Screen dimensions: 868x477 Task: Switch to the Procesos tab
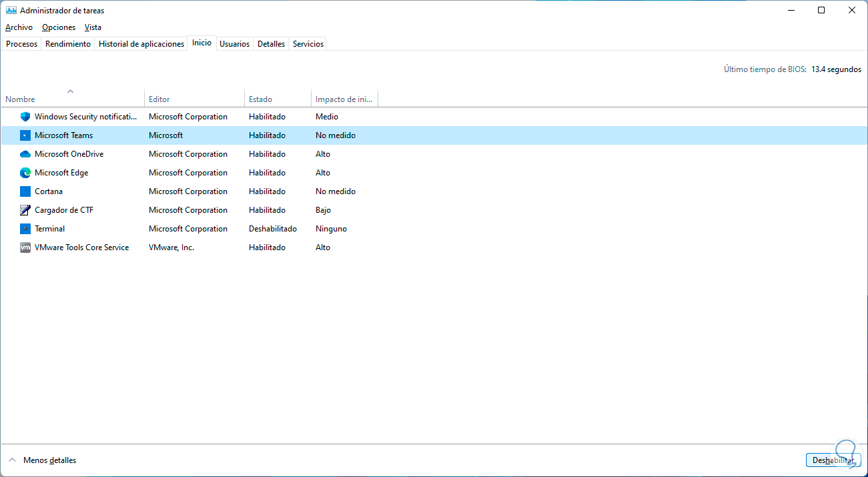tap(21, 44)
